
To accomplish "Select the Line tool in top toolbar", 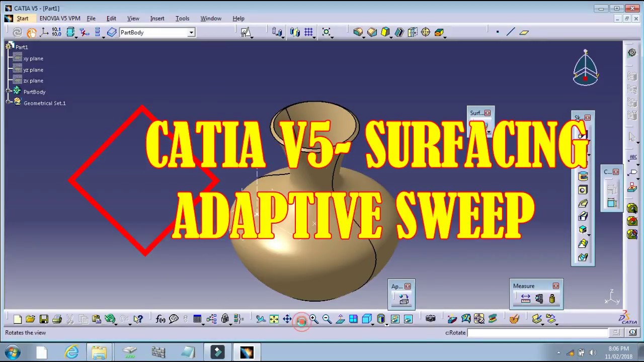I will tap(511, 32).
